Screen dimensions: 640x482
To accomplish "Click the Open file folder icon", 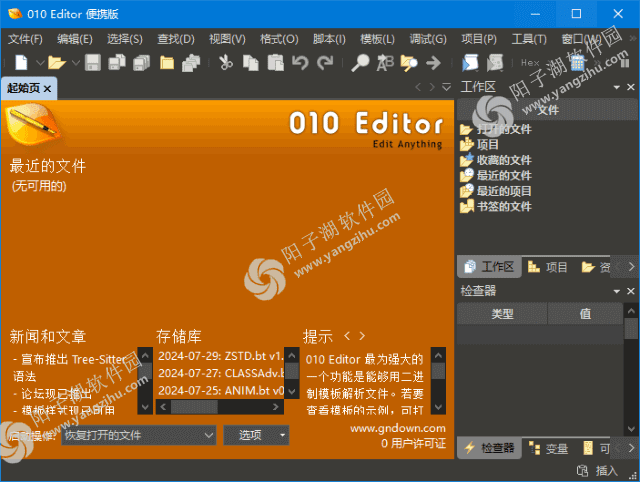I will (57, 63).
